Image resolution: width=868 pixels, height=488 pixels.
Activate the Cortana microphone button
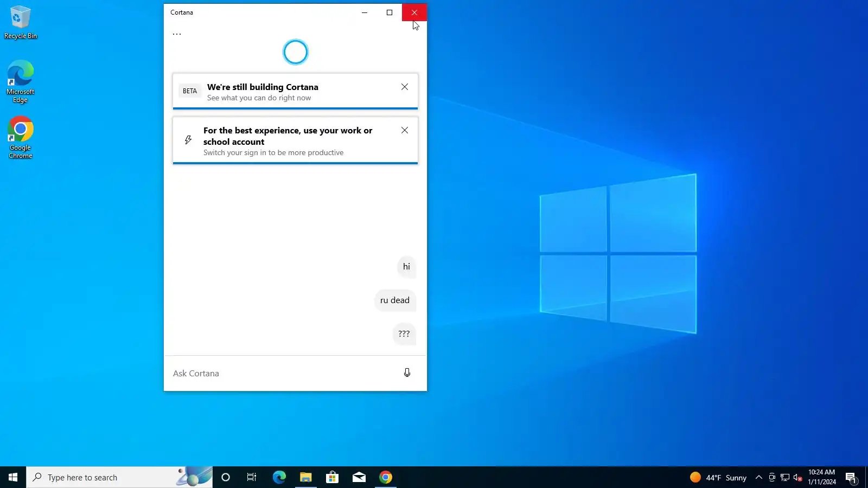(407, 373)
